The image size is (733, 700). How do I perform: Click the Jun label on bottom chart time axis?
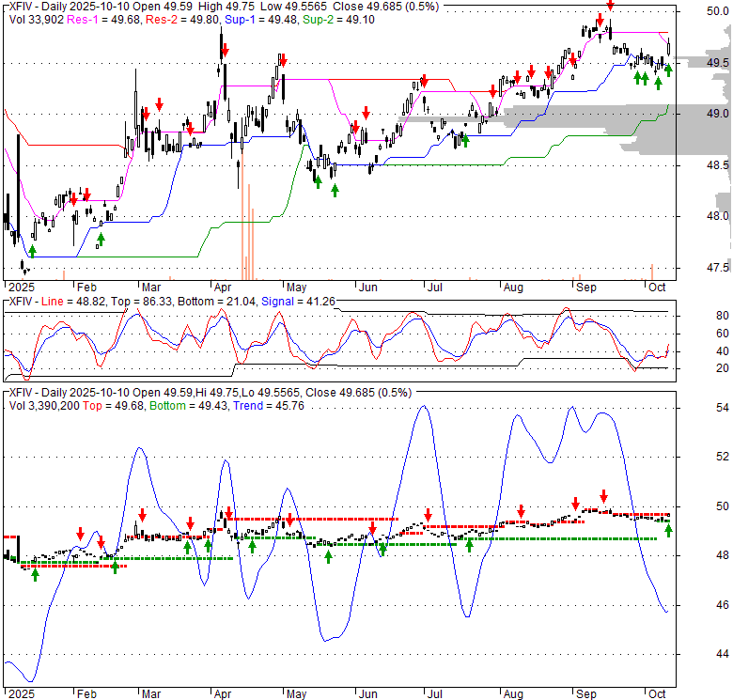(x=367, y=695)
